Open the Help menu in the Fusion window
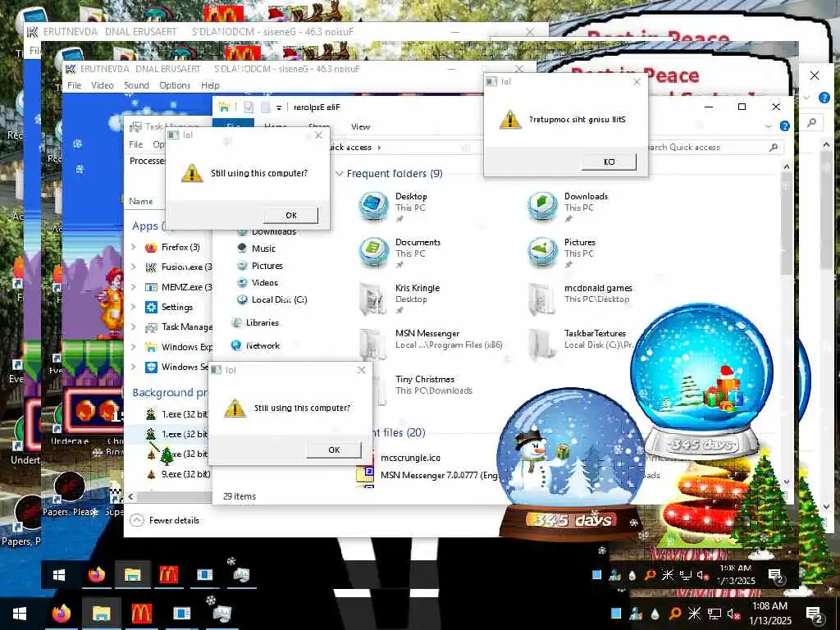This screenshot has height=630, width=840. pos(210,85)
